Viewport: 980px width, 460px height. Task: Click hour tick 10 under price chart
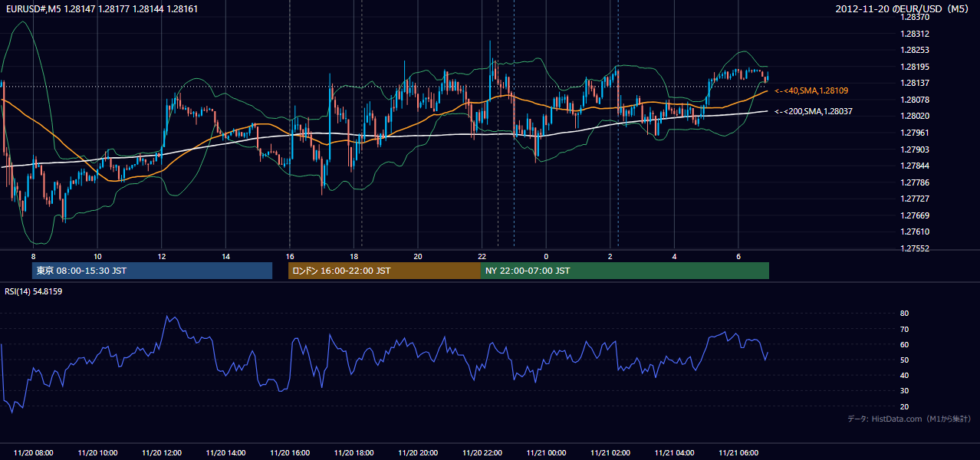97,256
